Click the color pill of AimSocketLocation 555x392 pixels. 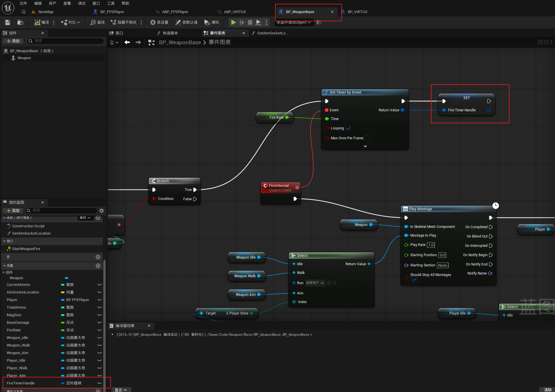(62, 292)
